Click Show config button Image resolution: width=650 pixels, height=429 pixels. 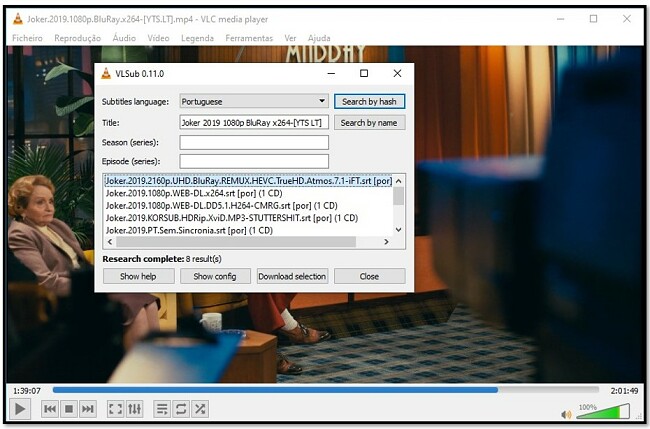tap(215, 276)
